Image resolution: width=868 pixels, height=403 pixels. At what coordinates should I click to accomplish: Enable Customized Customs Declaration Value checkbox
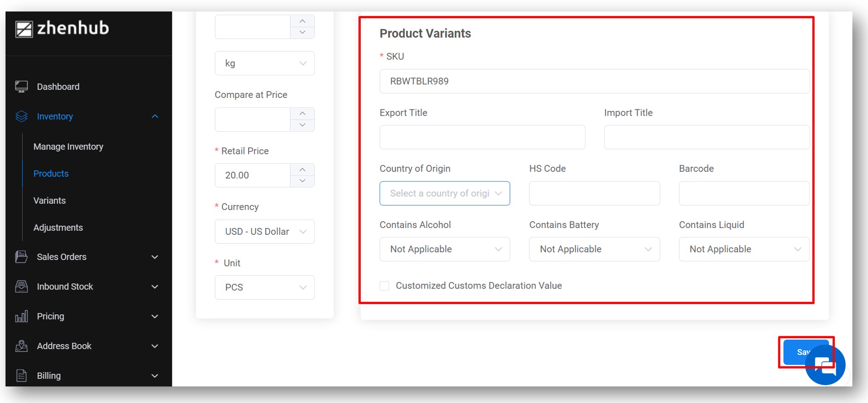(x=385, y=286)
